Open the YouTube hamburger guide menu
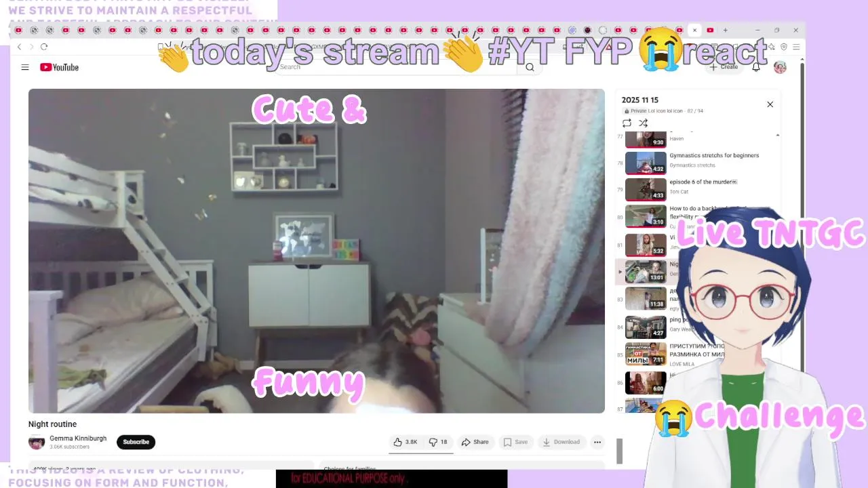The height and width of the screenshot is (488, 868). coord(25,67)
